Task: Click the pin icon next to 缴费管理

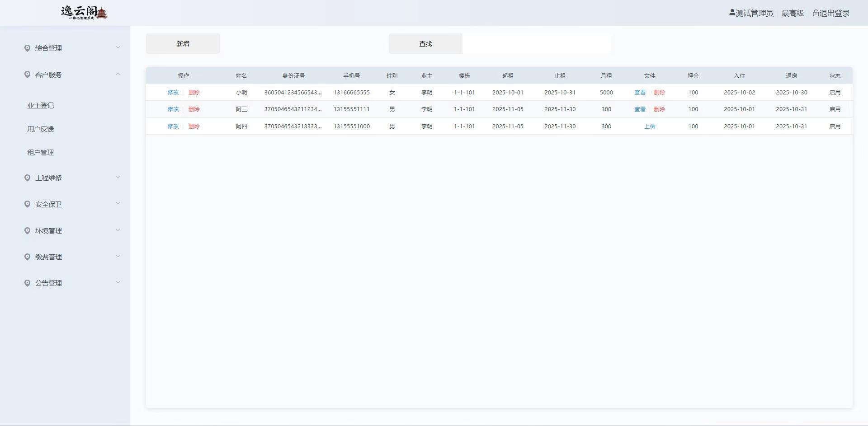Action: [x=27, y=257]
